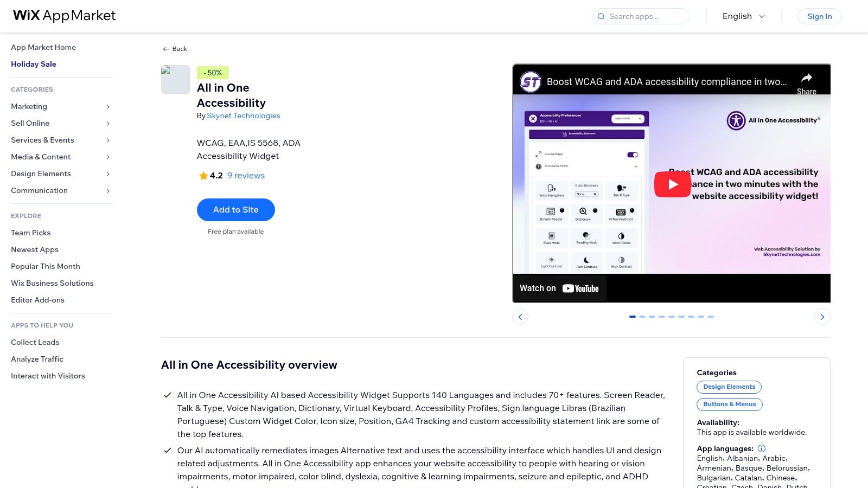Select the third carousel pagination dot
This screenshot has width=868, height=488.
click(652, 316)
